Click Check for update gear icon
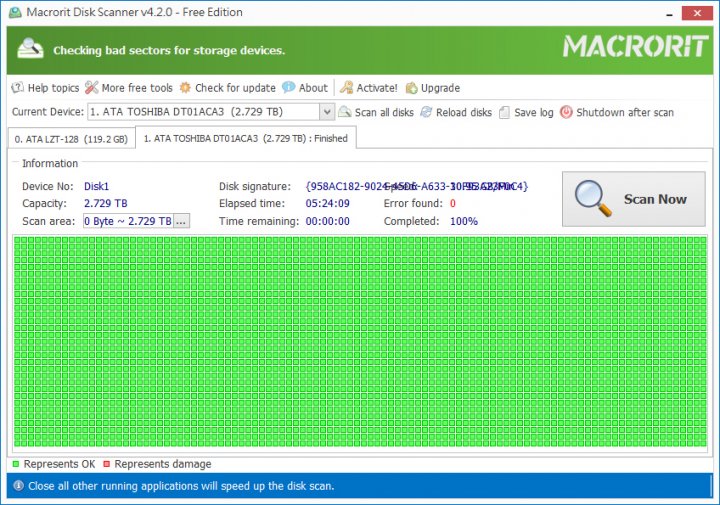Screen dimensions: 720x505 (185, 87)
